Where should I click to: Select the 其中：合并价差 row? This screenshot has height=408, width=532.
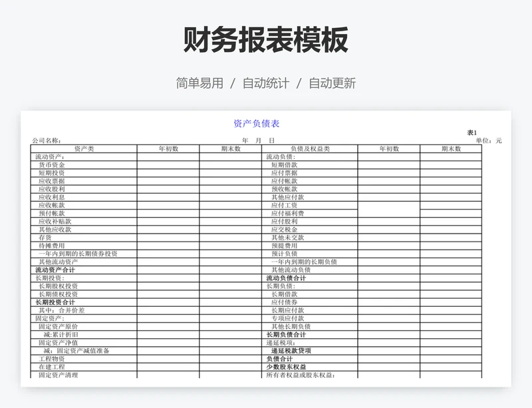click(x=61, y=311)
